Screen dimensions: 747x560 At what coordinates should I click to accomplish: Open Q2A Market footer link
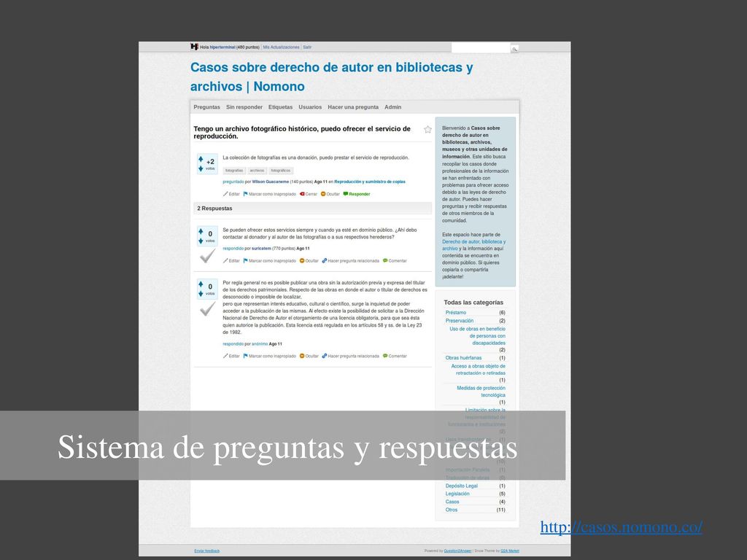pos(510,551)
